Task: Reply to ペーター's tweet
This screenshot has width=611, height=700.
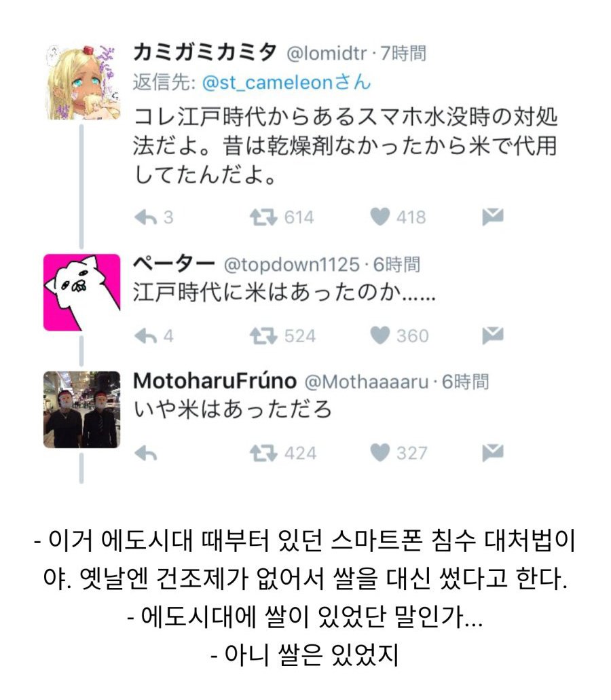Action: (145, 335)
